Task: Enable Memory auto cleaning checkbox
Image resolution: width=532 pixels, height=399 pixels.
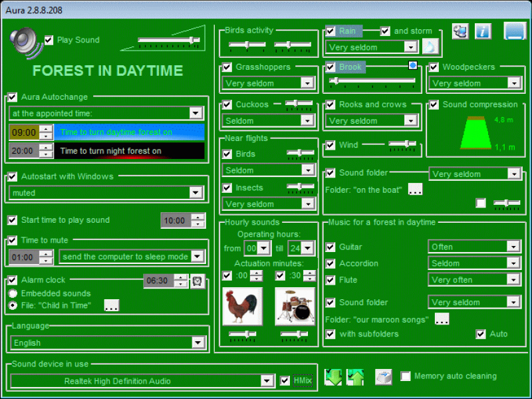Action: coord(406,376)
